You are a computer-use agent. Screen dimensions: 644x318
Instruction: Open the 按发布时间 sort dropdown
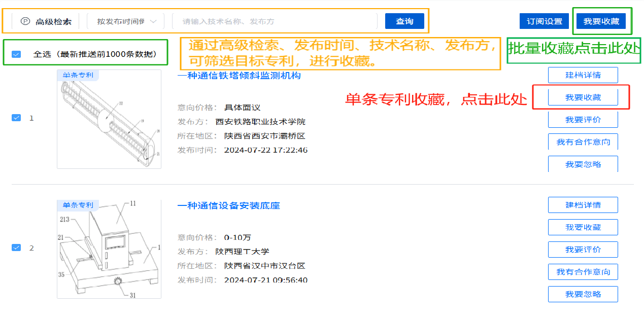click(127, 21)
